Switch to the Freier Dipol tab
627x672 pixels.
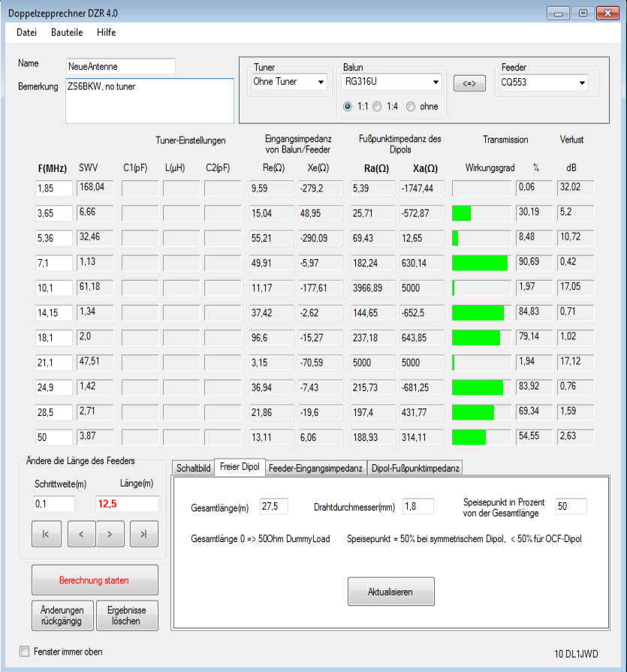pos(240,467)
